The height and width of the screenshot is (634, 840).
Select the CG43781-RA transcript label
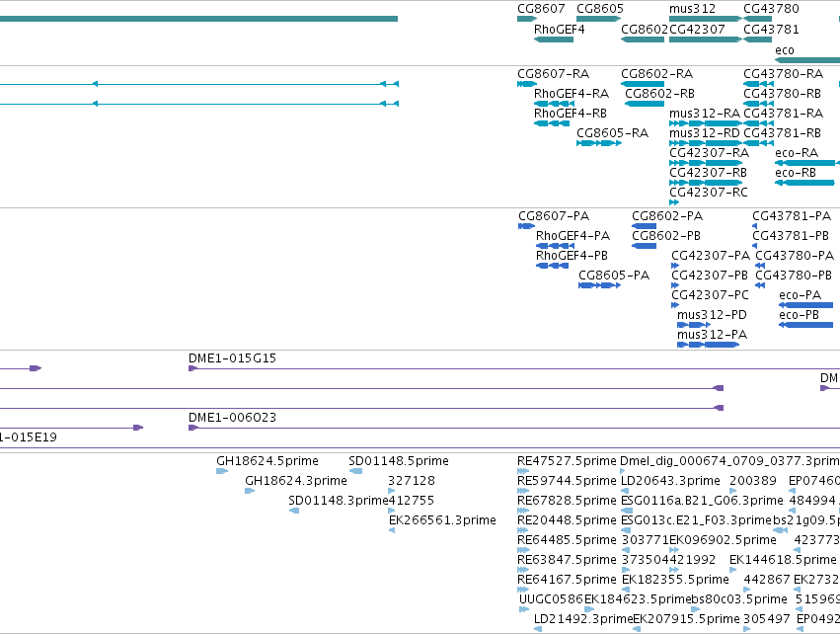(x=783, y=114)
